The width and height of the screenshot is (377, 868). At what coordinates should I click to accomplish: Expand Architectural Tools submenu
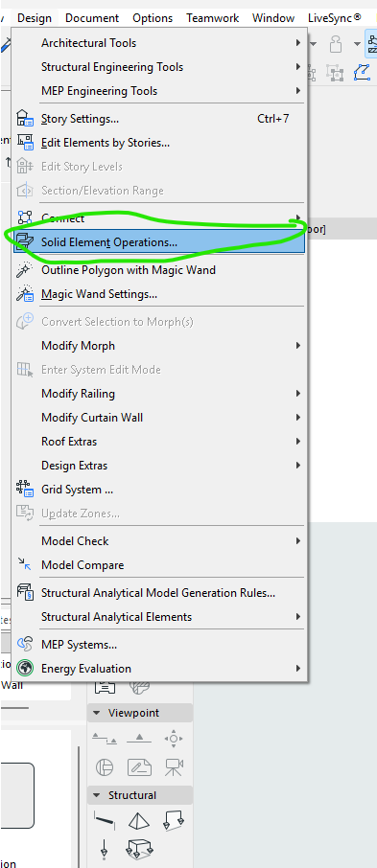159,42
